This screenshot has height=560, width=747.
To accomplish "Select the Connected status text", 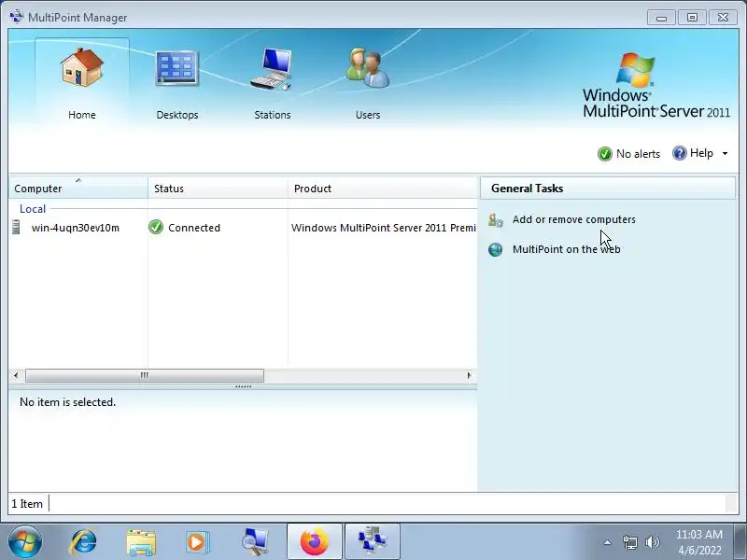I will tap(194, 228).
